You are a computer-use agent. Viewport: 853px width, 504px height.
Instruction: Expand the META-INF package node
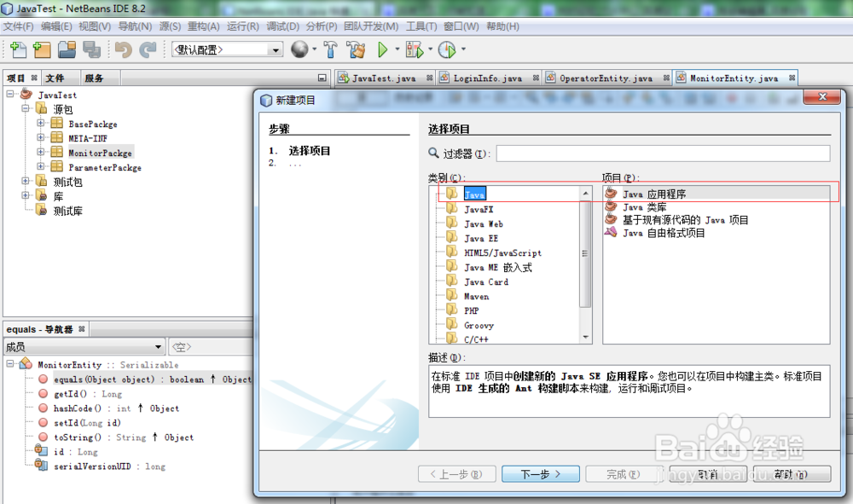pos(40,137)
